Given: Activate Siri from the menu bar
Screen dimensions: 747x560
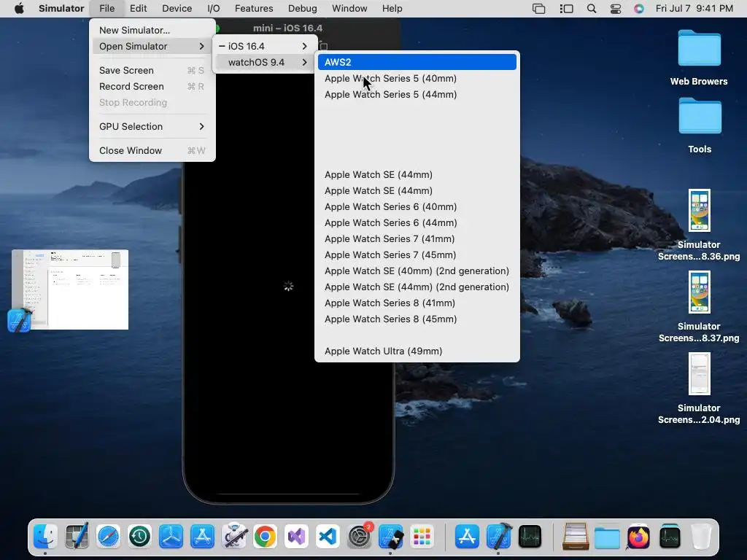Looking at the screenshot, I should 639,9.
